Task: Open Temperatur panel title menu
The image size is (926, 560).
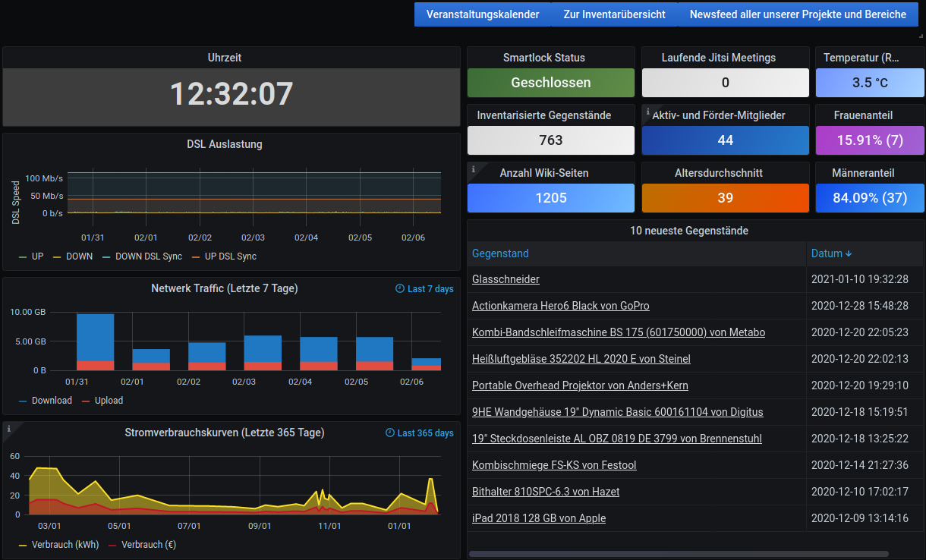Action: (x=861, y=58)
